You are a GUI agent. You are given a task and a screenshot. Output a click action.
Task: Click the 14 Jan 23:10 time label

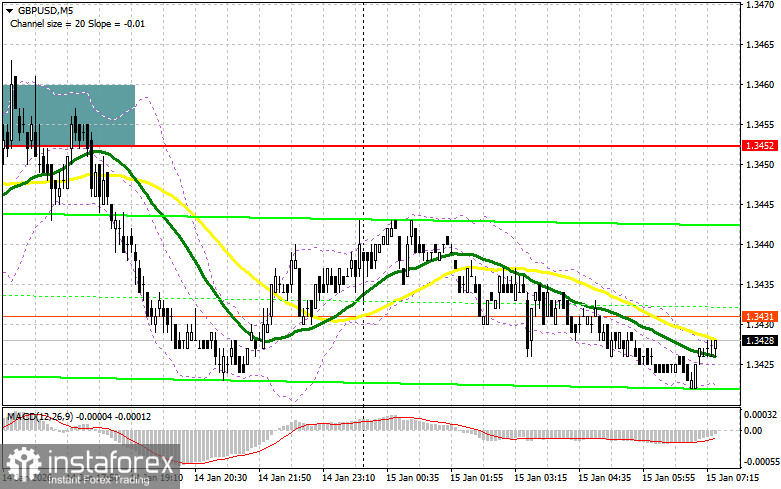pos(349,478)
